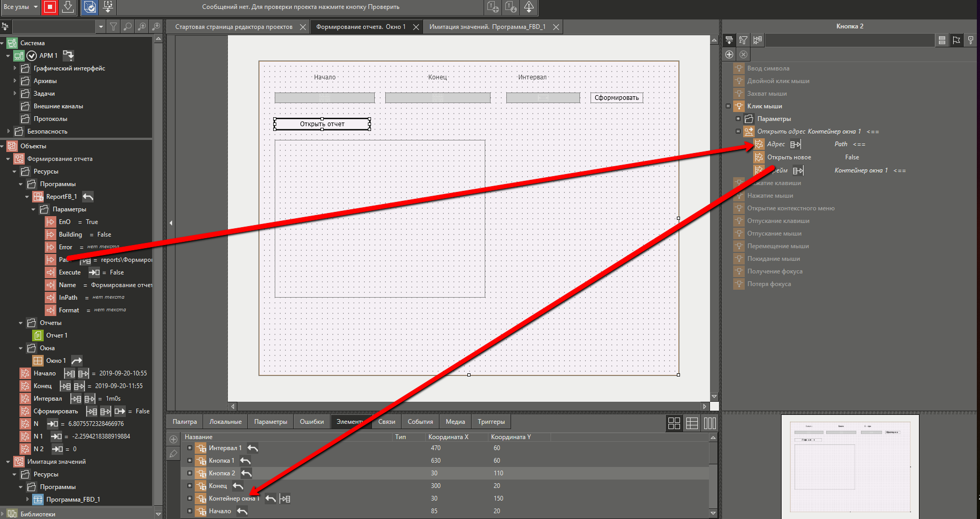Click the filter funnel icon above project tree
Viewport: 980px width, 519px height.
pyautogui.click(x=113, y=26)
